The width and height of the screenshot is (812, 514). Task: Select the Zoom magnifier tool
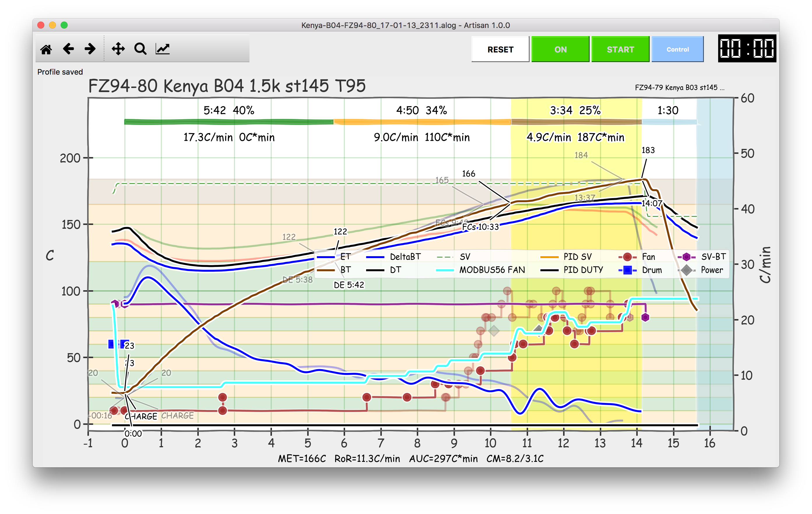click(x=140, y=49)
